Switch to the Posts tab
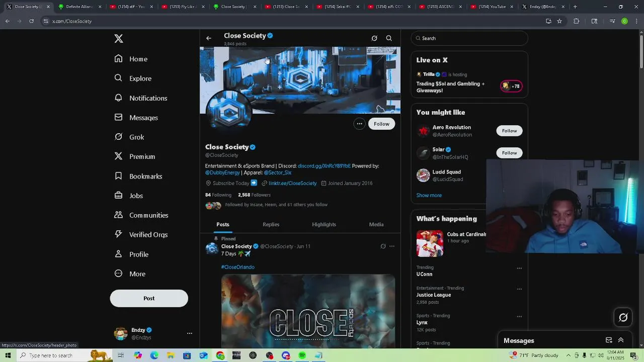644x362 pixels. (223, 225)
